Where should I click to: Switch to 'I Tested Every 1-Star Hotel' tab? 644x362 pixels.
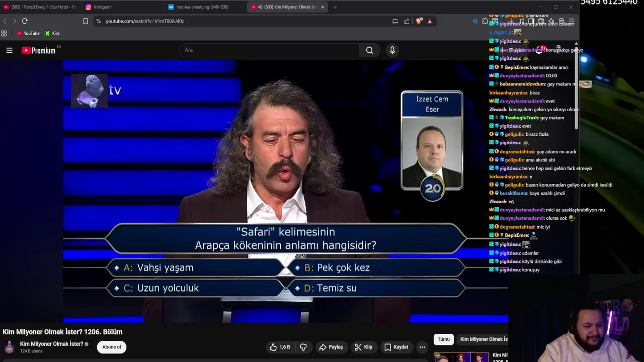coord(40,7)
